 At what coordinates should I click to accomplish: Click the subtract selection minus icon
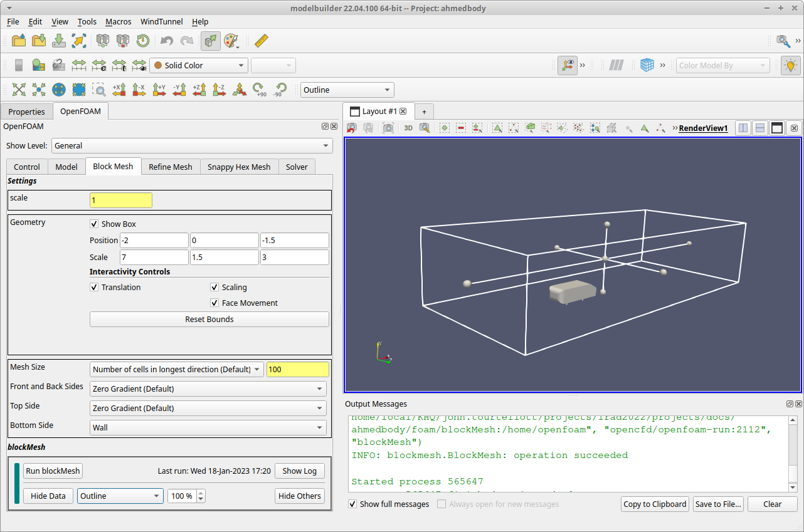click(x=461, y=128)
